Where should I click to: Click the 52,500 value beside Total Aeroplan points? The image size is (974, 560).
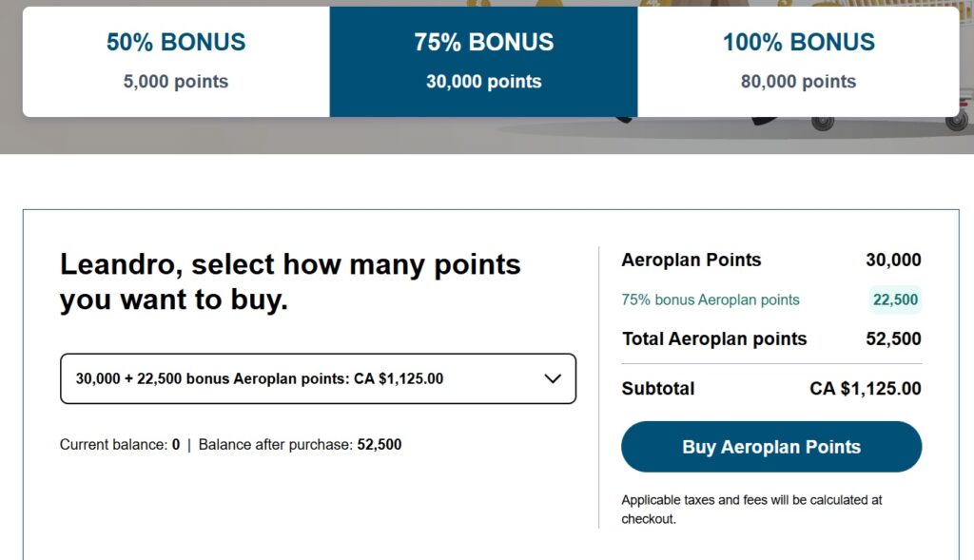(893, 338)
